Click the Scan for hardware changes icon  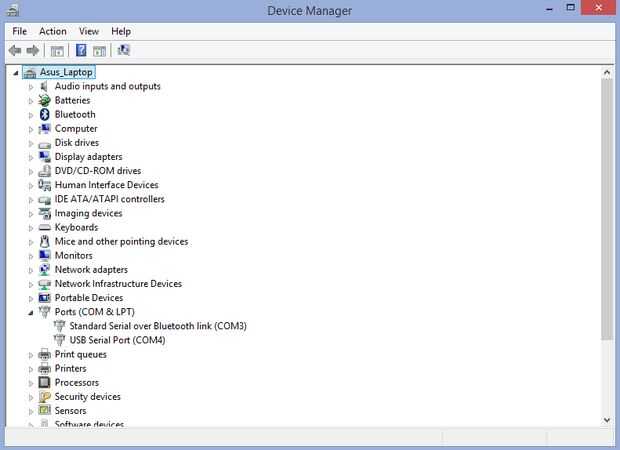click(123, 50)
